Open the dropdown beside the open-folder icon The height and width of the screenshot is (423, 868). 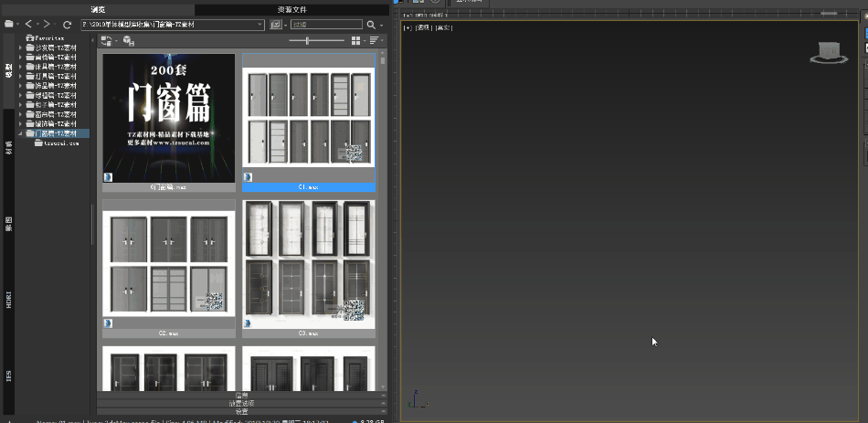tap(17, 25)
